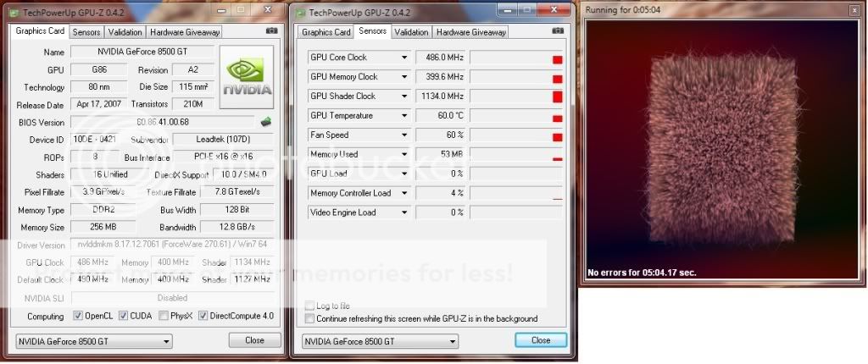Screen dimensions: 868x364
Task: Click the NVIDIA logo image
Action: click(247, 77)
